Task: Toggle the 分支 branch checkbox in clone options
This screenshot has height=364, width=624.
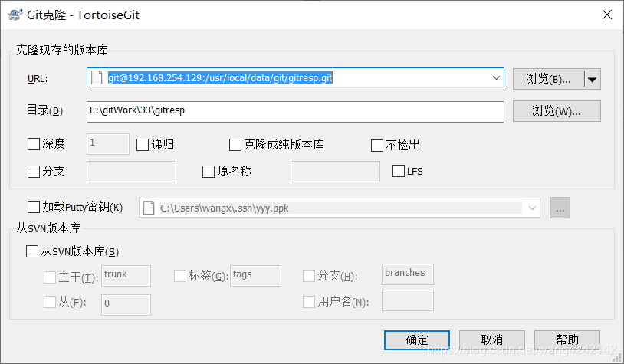Action: (x=34, y=172)
